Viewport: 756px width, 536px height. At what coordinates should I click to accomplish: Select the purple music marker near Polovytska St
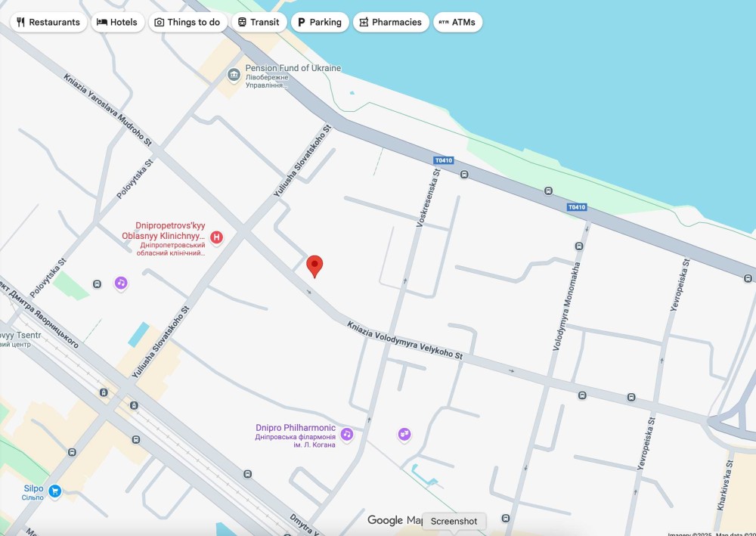(121, 283)
